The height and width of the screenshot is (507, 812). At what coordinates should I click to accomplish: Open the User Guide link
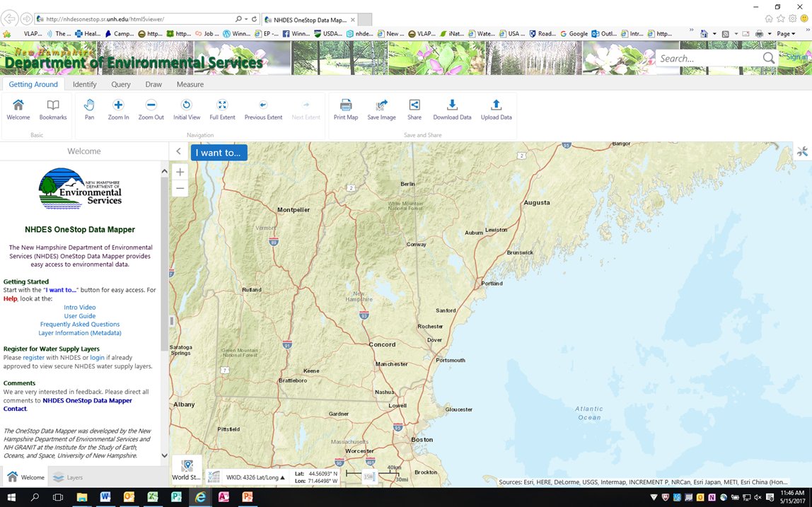80,316
